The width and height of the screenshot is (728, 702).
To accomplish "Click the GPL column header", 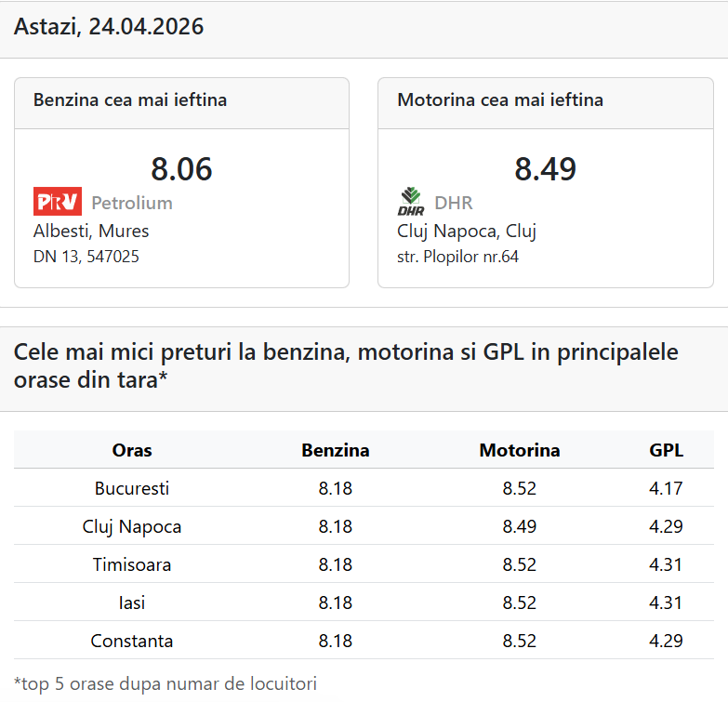I will tap(666, 451).
